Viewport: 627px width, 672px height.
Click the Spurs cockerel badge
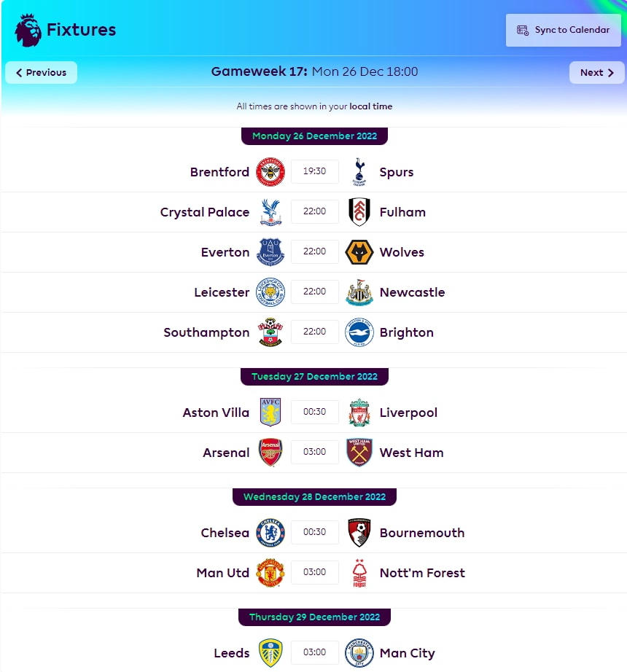(x=359, y=172)
